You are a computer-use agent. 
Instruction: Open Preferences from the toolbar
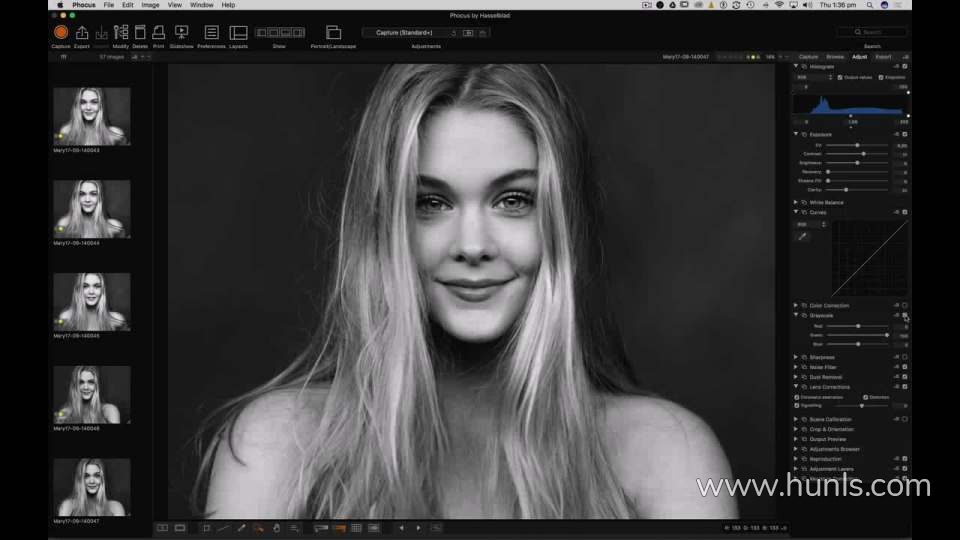click(211, 32)
